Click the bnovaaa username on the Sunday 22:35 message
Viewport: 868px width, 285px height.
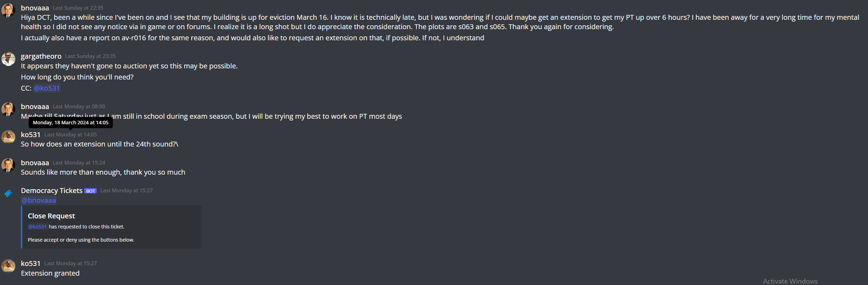(x=35, y=8)
